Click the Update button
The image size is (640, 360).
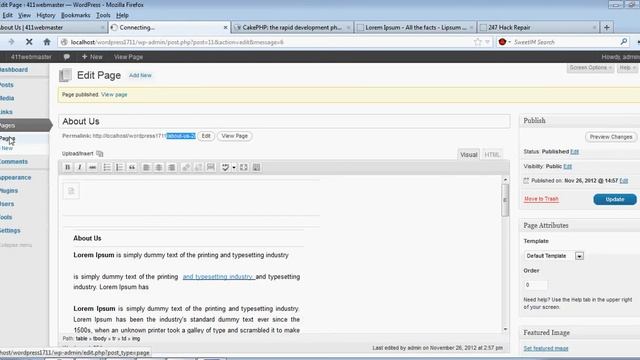tap(615, 199)
